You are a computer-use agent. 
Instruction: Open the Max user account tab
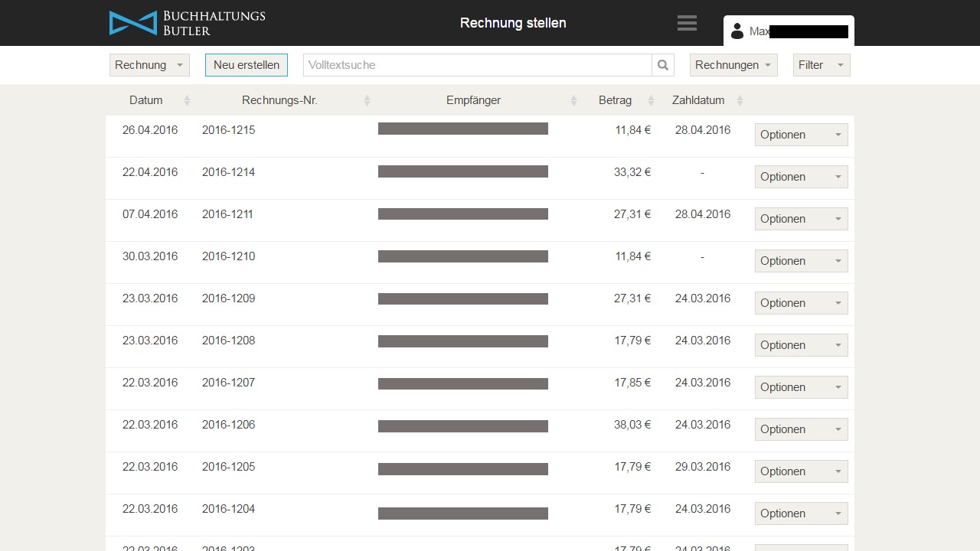789,31
